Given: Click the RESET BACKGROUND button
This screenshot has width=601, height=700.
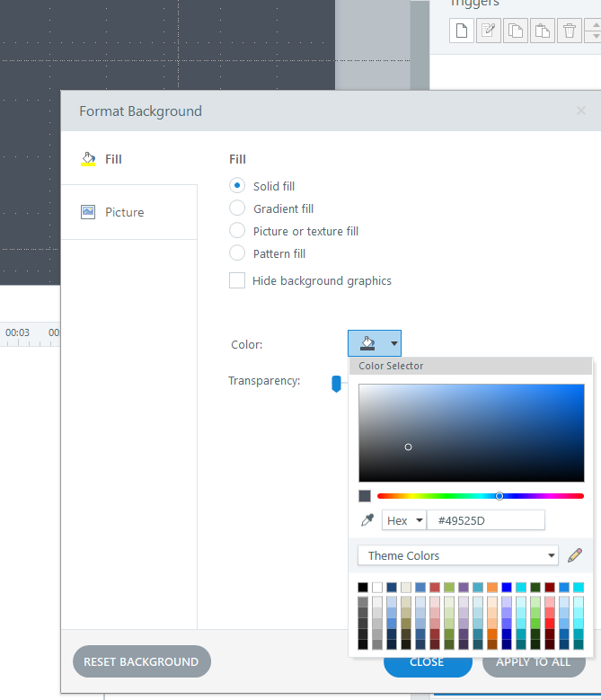Looking at the screenshot, I should tap(141, 661).
